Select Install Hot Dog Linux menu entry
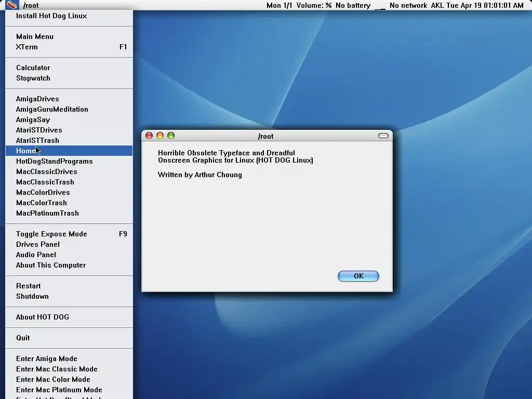 pos(69,16)
